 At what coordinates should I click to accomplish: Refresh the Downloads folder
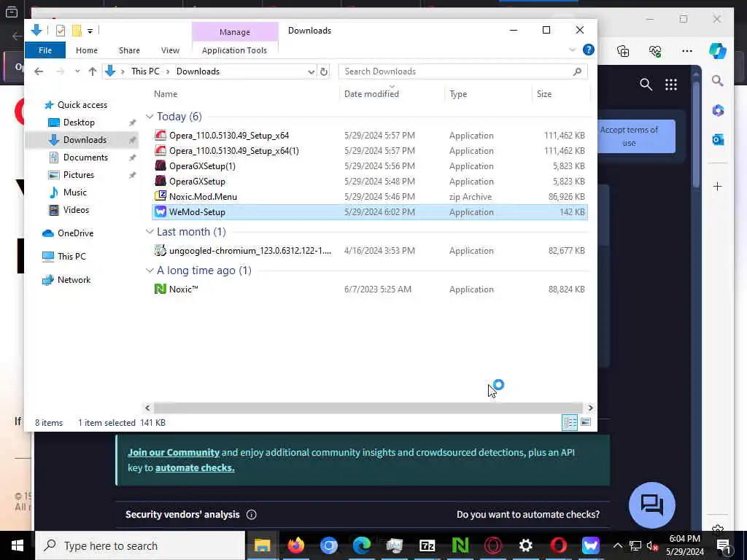324,72
